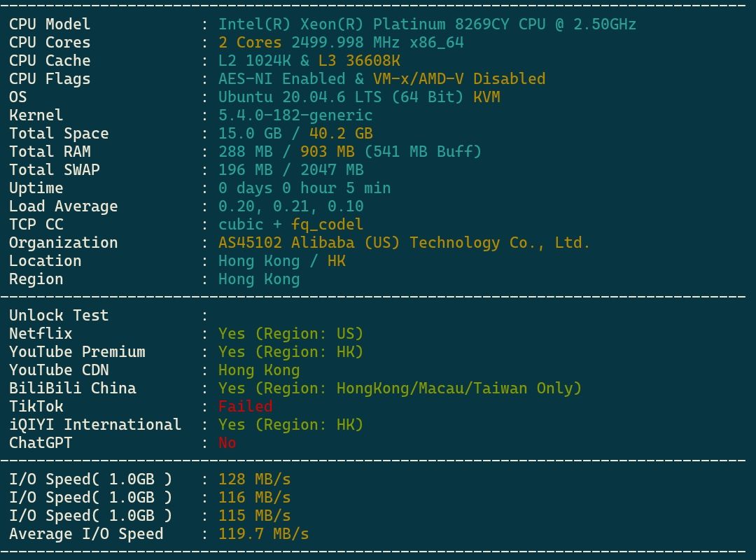The image size is (756, 560).
Task: Click the red TikTok "Failed" result
Action: [245, 407]
